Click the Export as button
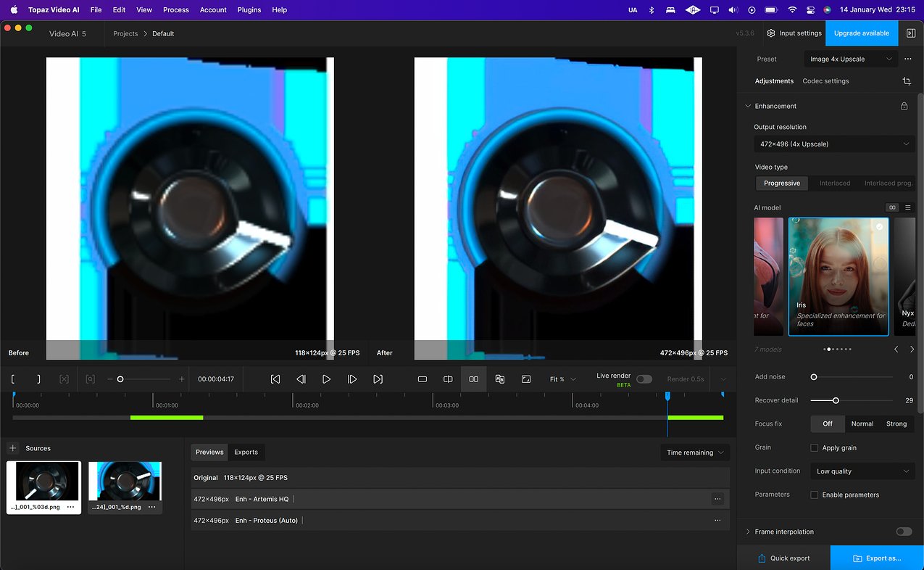This screenshot has height=570, width=924. (877, 558)
